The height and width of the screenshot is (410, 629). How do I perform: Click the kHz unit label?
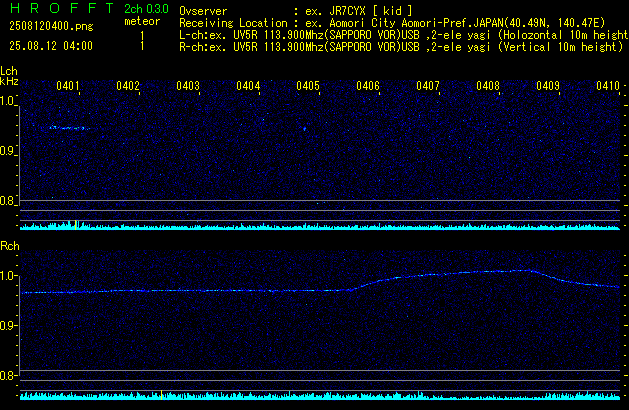(x=9, y=81)
